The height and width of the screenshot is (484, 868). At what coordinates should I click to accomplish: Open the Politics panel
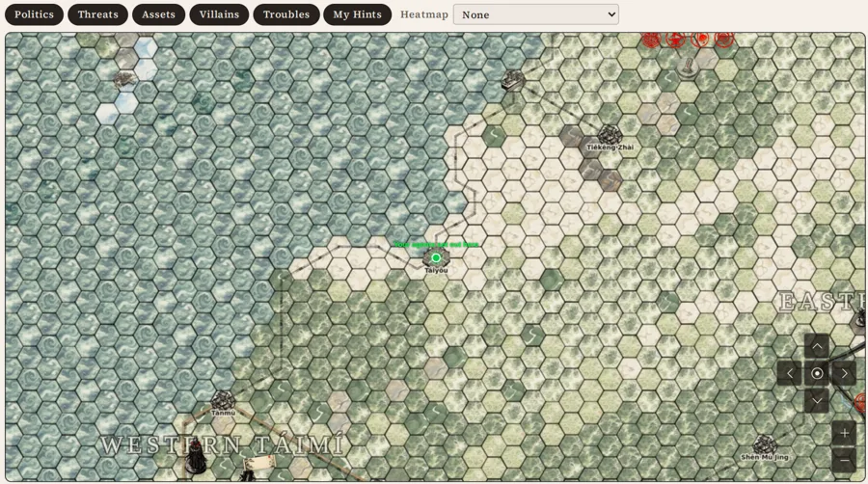click(x=34, y=14)
